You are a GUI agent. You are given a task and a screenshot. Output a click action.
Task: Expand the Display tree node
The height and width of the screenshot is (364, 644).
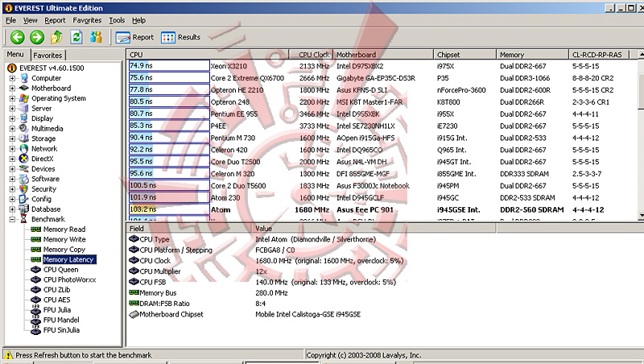point(12,118)
